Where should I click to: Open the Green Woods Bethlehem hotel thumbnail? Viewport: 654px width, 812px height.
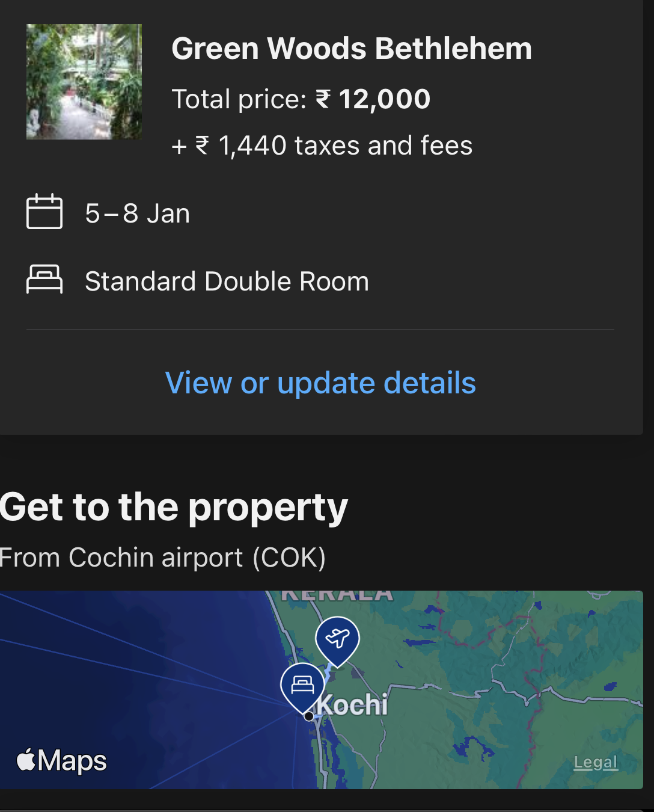coord(84,82)
